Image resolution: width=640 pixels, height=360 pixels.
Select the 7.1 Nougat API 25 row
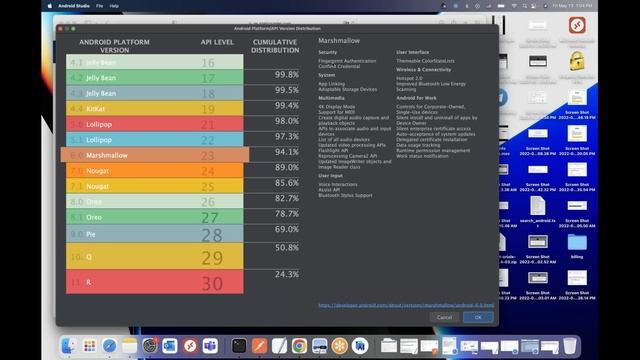(x=155, y=186)
